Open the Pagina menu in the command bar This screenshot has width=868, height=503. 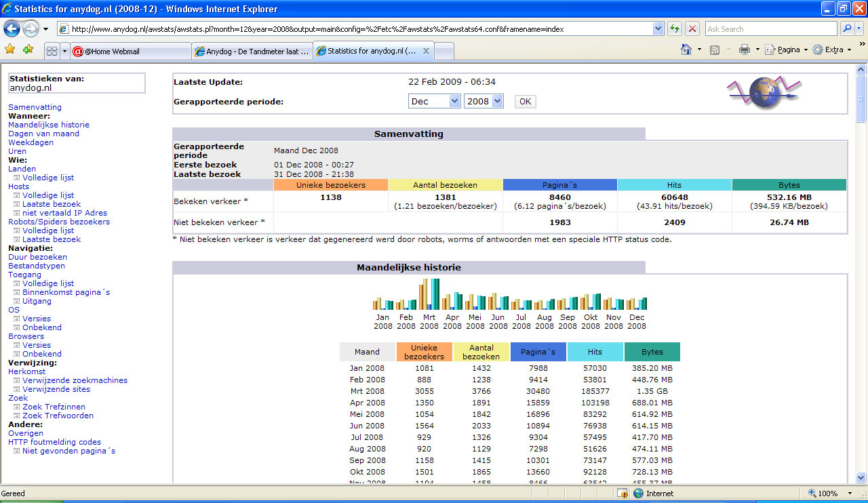(786, 49)
